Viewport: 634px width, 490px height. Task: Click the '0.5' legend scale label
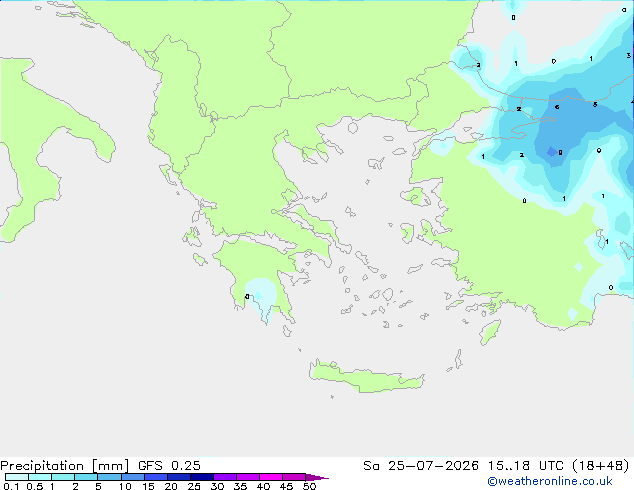34,486
